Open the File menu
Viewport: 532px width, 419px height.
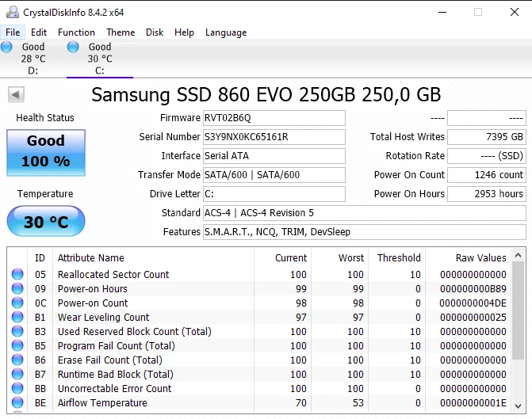13,32
